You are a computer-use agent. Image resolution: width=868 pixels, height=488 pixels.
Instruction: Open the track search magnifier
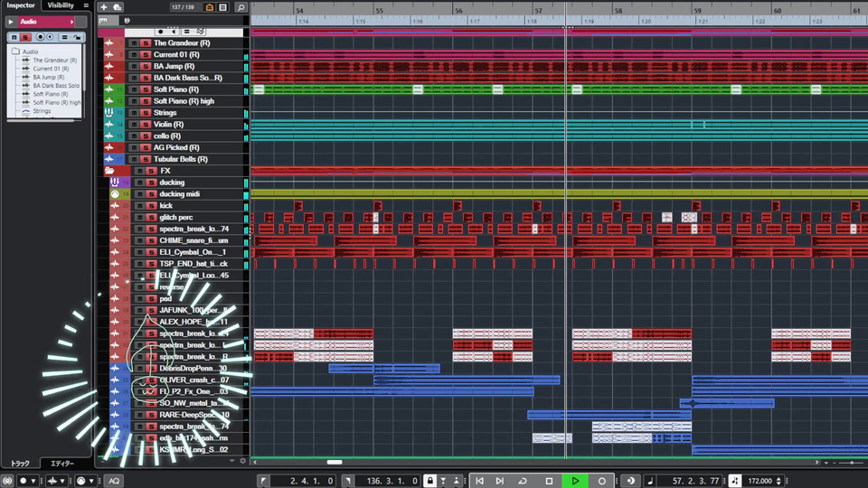241,7
